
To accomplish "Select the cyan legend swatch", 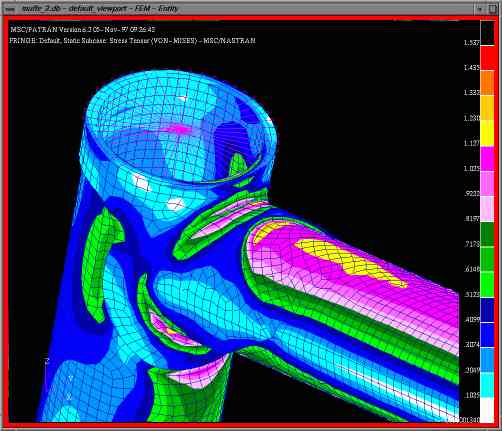I will point(487,385).
